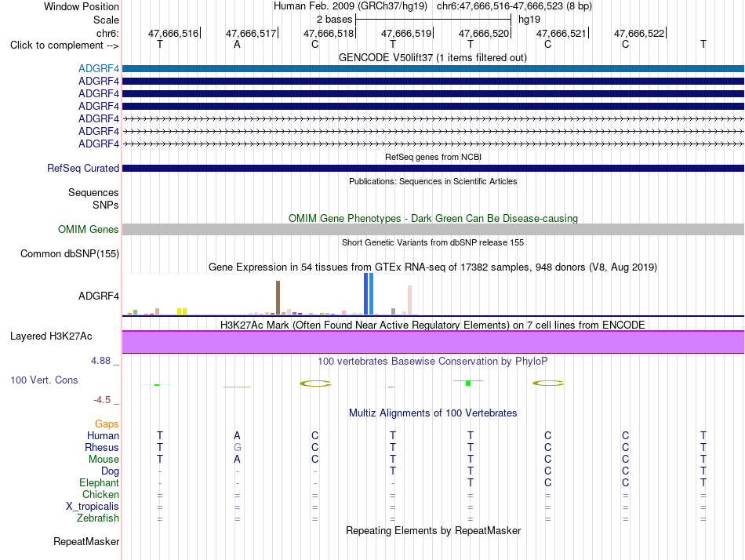
Task: Click the X_tropicalis species label
Action: (93, 507)
